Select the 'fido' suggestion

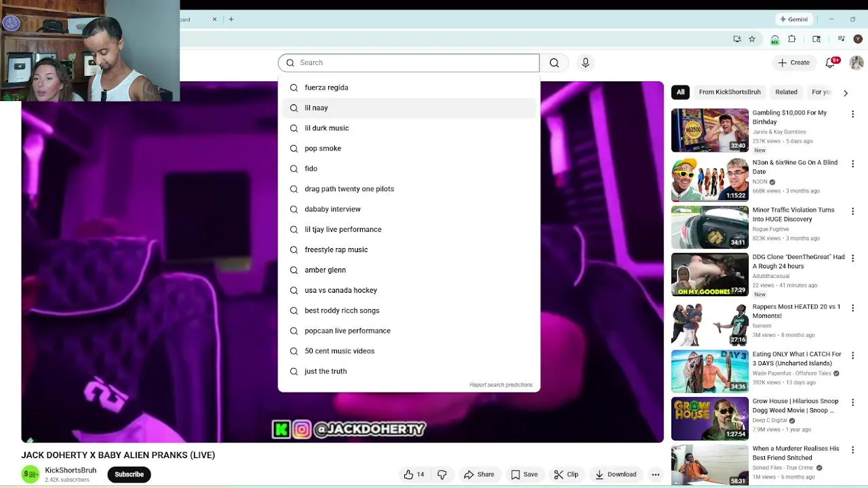[409, 169]
